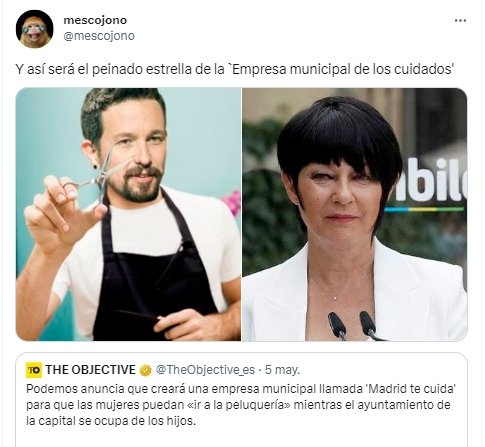Click the @TheObjective_es handle

point(205,370)
